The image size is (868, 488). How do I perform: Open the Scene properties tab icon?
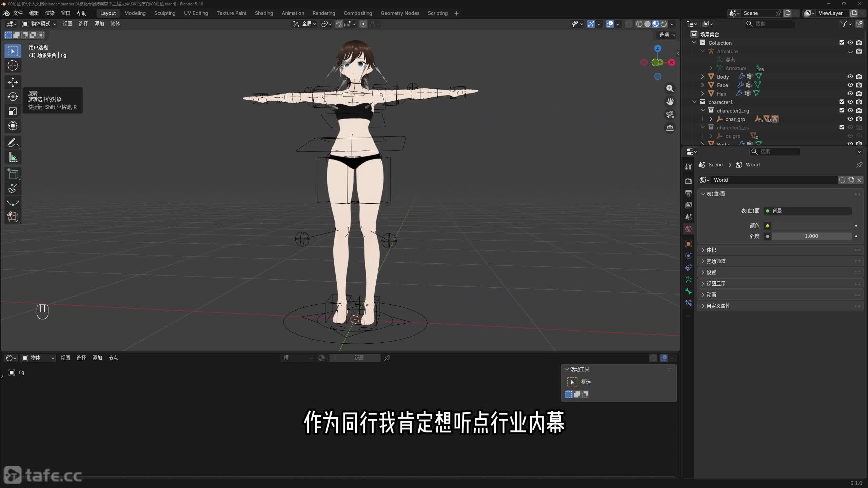coord(688,217)
